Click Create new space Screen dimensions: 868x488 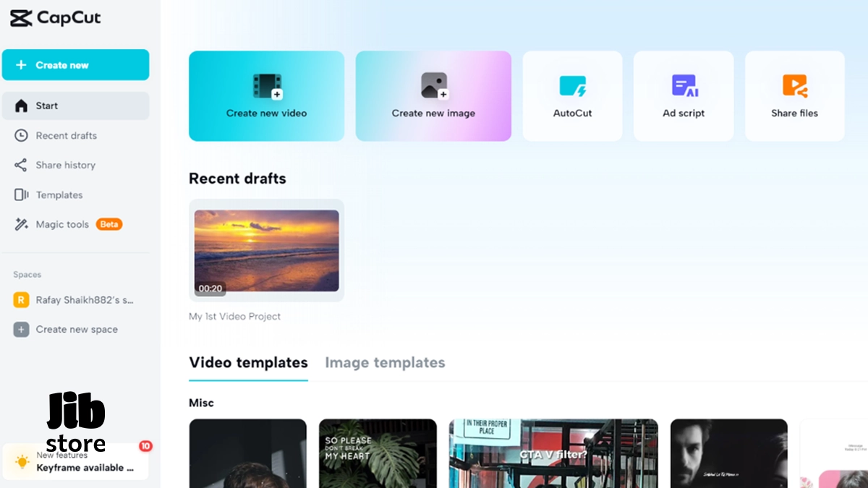(76, 329)
